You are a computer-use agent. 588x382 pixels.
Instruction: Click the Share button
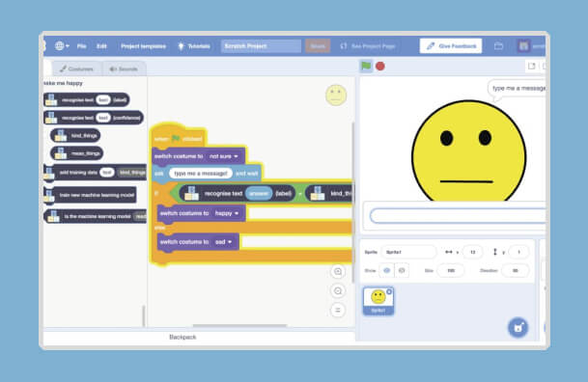tap(318, 46)
